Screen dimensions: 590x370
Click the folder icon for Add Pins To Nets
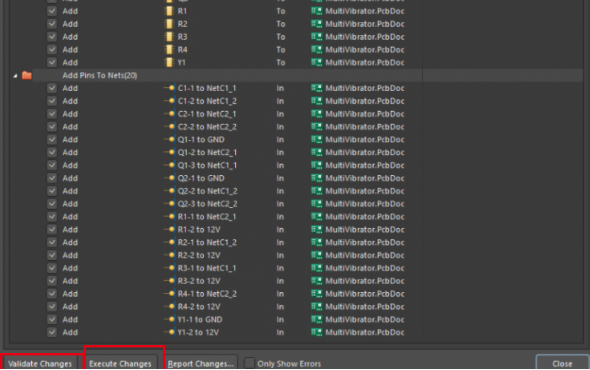pyautogui.click(x=27, y=75)
